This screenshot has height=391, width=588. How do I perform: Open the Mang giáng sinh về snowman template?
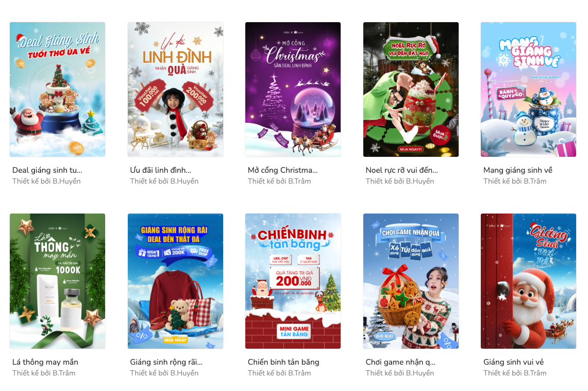(528, 89)
